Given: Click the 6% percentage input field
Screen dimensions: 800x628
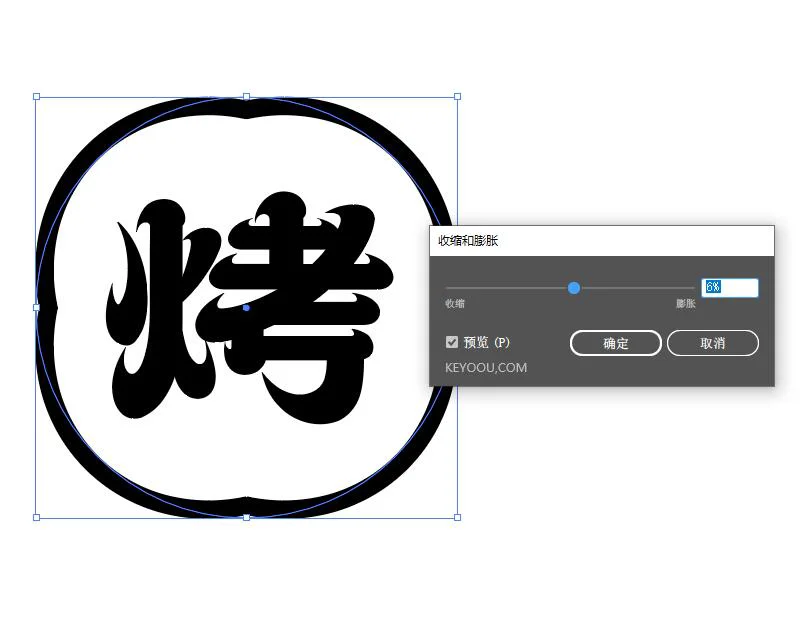Looking at the screenshot, I should (730, 288).
